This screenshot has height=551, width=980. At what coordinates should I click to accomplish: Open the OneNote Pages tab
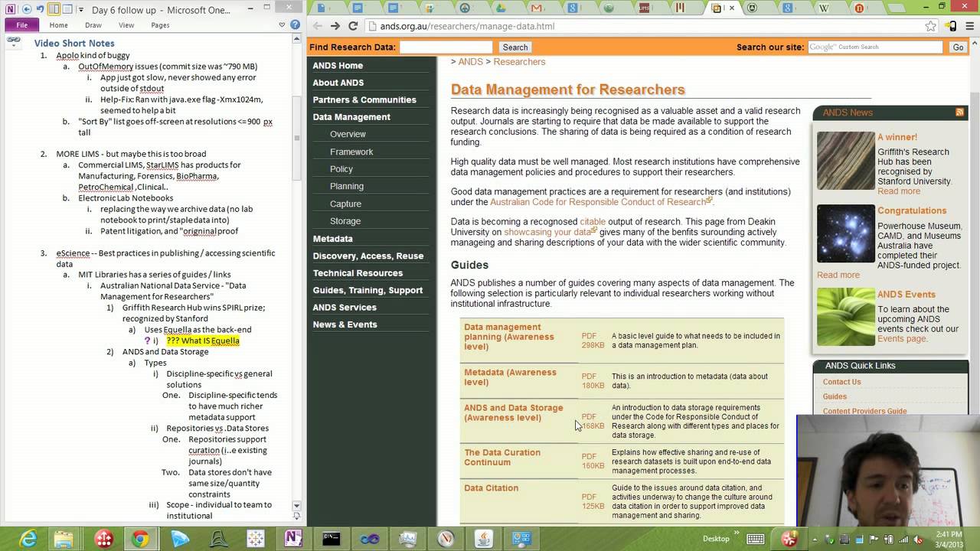click(x=160, y=25)
